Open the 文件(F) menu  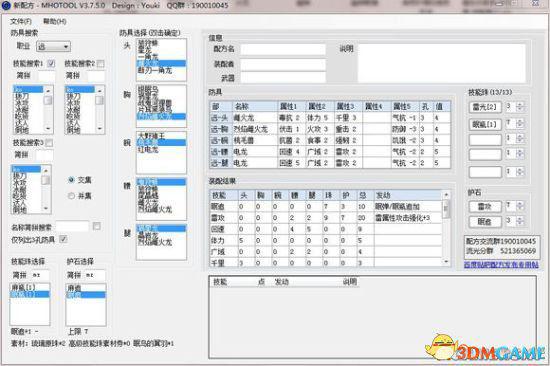[x=21, y=21]
